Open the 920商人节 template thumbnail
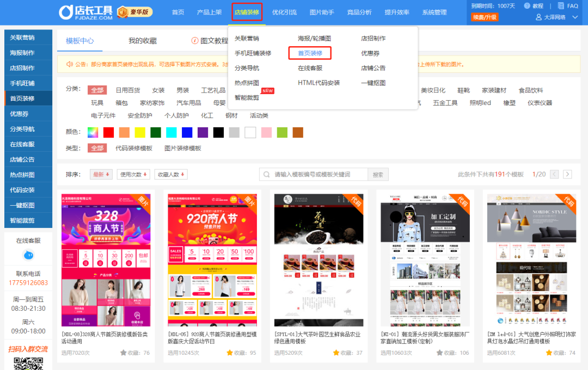Viewport: 588px width, 370px height. (212, 260)
